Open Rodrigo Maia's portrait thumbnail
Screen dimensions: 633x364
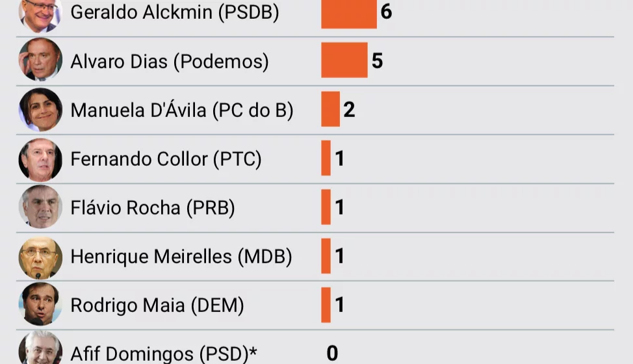tap(40, 304)
